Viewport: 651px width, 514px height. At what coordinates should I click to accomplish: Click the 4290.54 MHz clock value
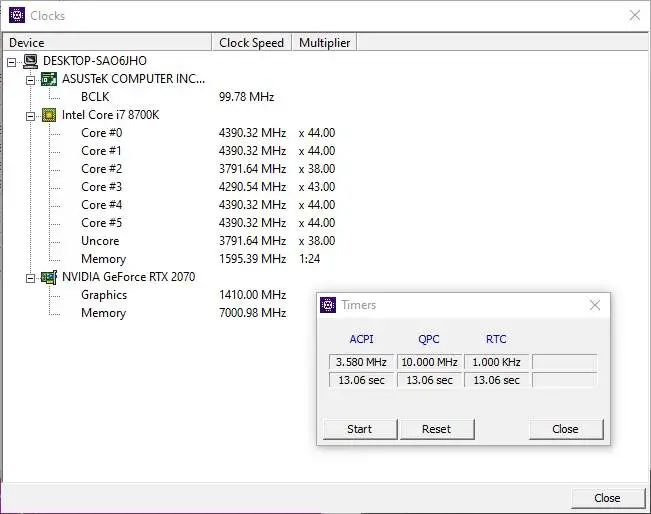pyautogui.click(x=252, y=187)
